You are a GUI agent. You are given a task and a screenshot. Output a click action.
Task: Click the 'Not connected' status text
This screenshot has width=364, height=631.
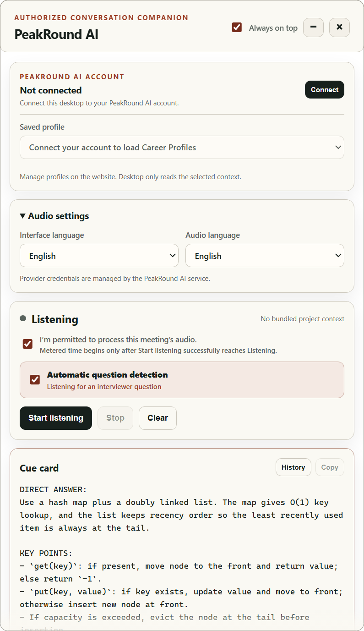(51, 90)
